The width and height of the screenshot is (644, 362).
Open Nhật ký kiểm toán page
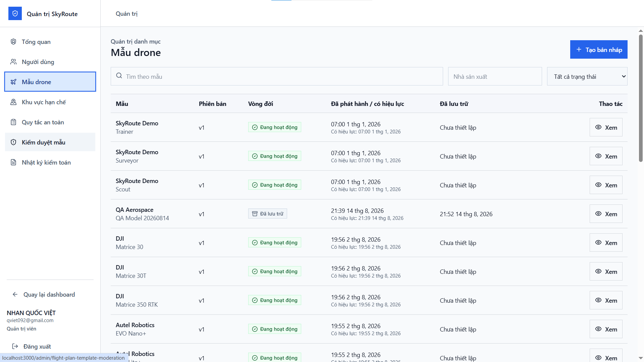(50, 162)
